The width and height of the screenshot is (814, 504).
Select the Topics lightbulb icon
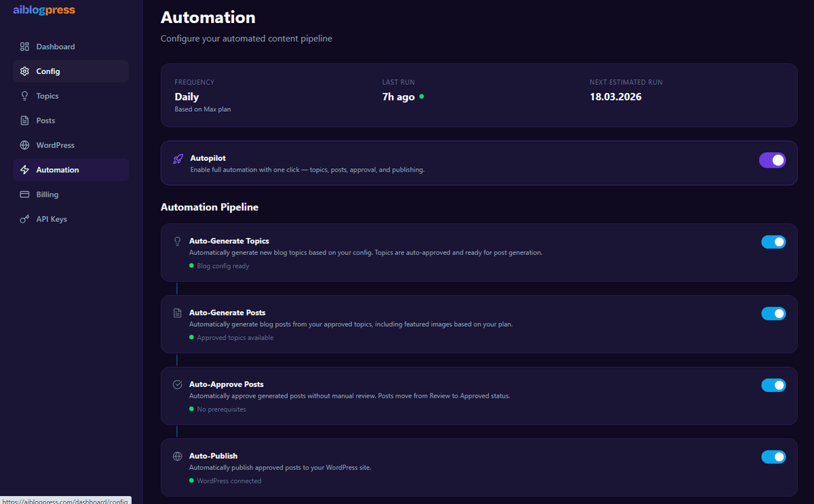(x=24, y=96)
